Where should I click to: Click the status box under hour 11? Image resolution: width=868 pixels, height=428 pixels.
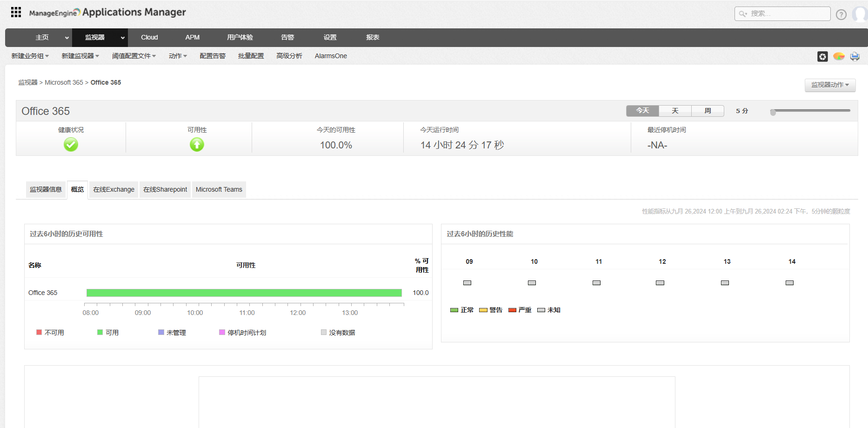pyautogui.click(x=597, y=283)
